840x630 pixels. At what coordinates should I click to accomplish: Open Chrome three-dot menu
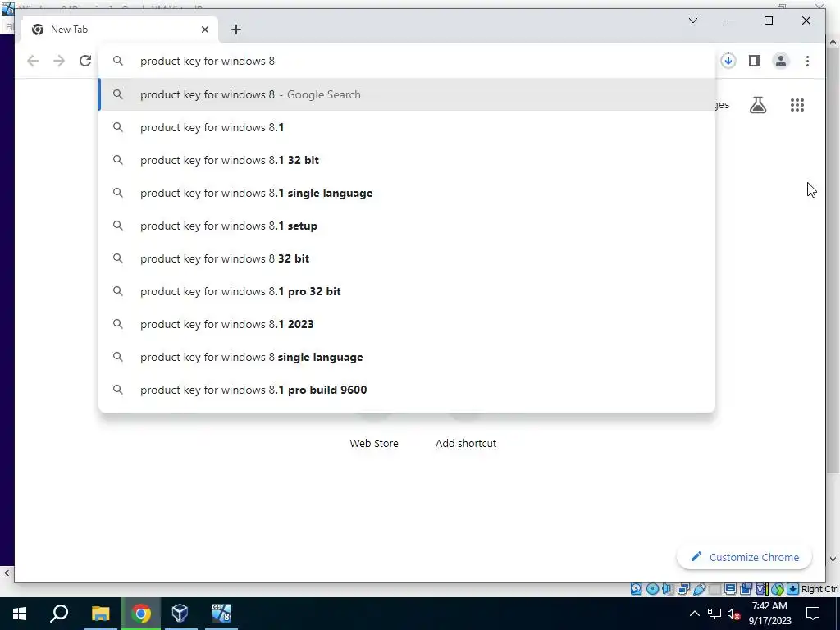point(807,61)
